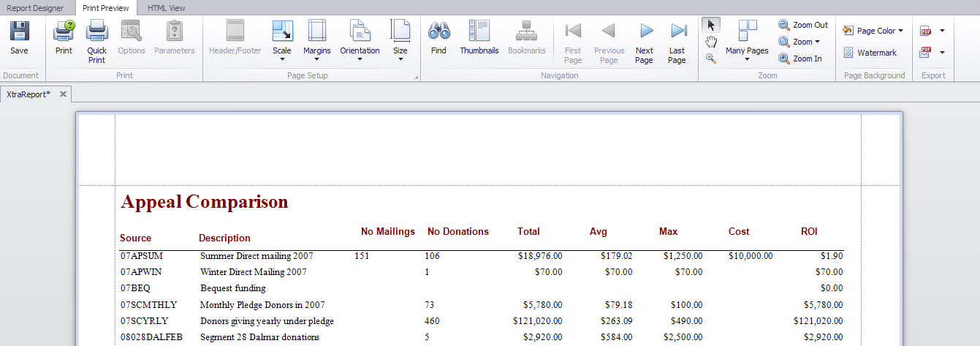
Task: Open the Many Pages dropdown
Action: [747, 41]
